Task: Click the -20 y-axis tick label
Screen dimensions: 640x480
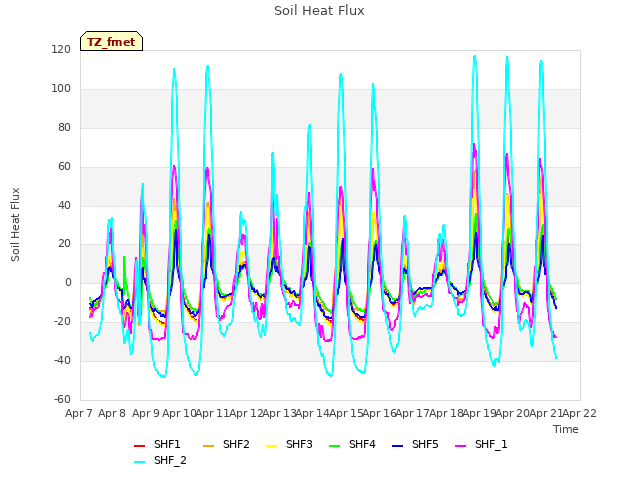Action: (x=62, y=322)
